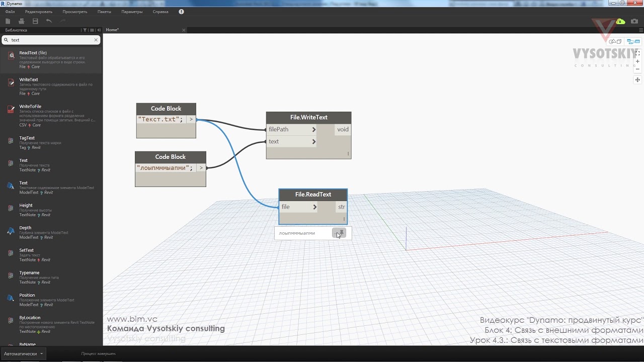Click the exclamation notification icon in menu bar

181,12
